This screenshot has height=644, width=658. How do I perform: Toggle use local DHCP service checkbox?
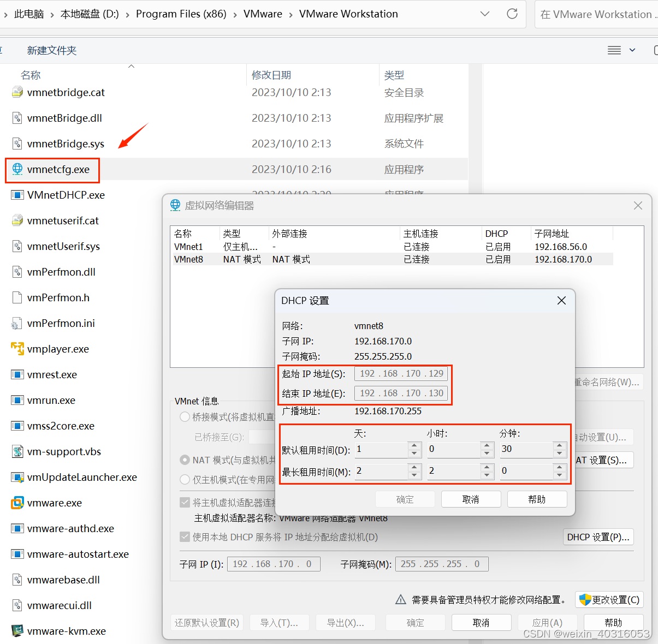tap(185, 537)
